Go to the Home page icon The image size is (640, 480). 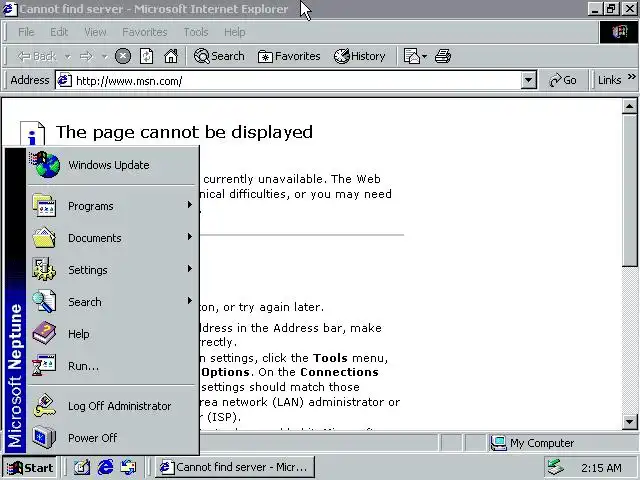point(171,56)
